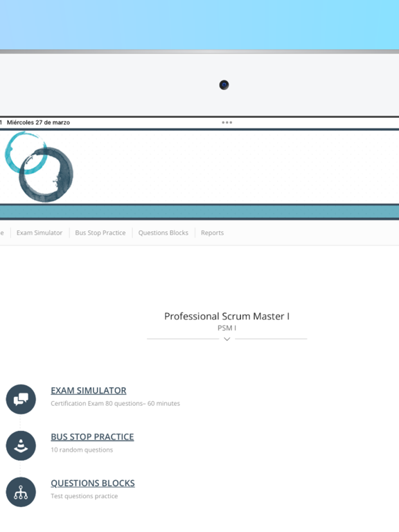Click the Professional Scrum Master I title
399x532 pixels.
[x=227, y=316]
